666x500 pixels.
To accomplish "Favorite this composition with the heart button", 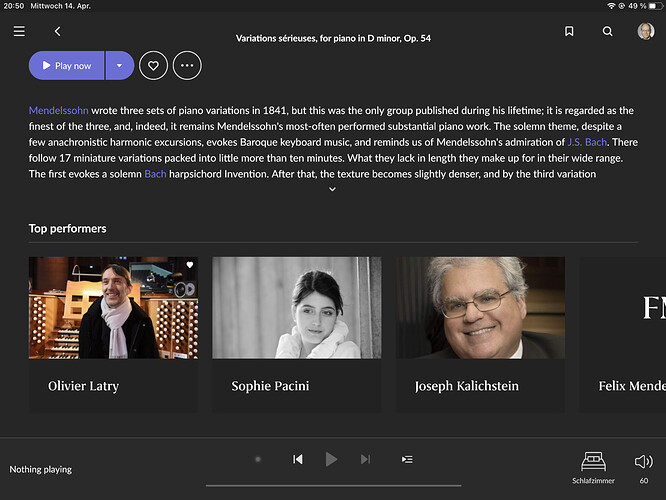I will [x=153, y=65].
